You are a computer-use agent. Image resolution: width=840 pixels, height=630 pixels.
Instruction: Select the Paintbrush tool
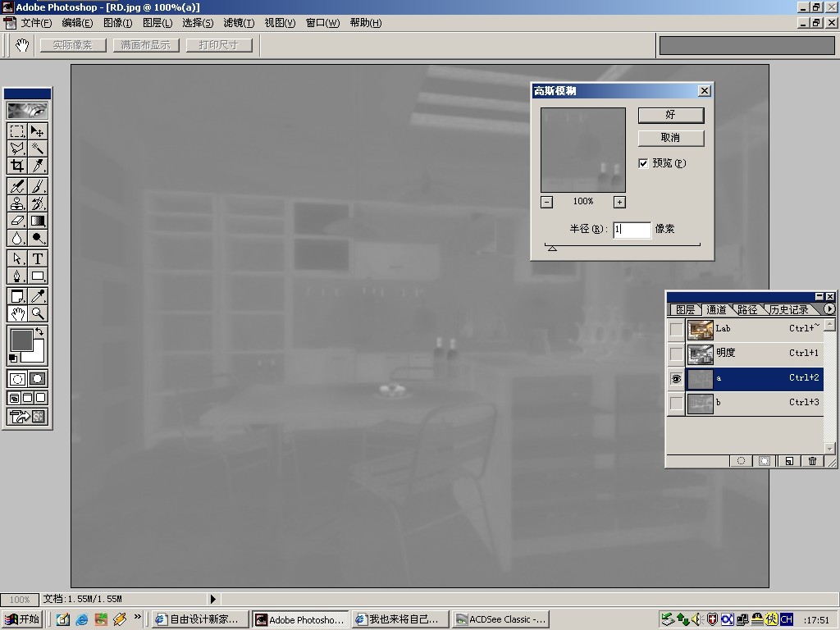pyautogui.click(x=38, y=186)
